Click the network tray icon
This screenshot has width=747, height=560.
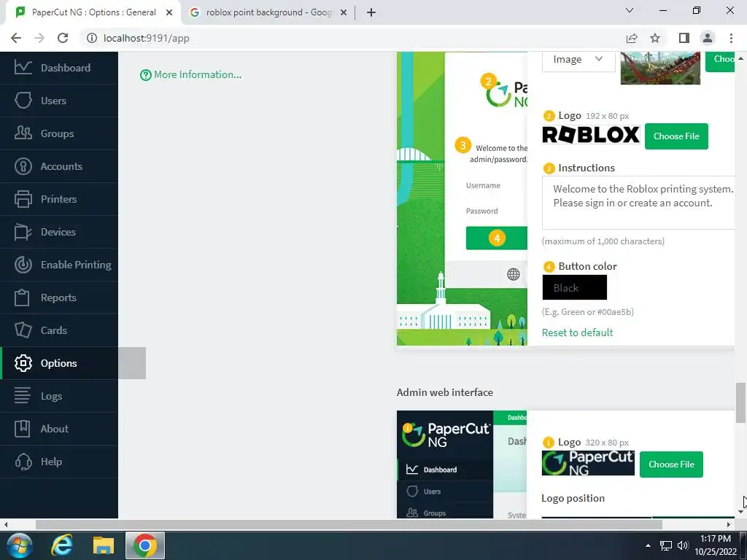[665, 545]
